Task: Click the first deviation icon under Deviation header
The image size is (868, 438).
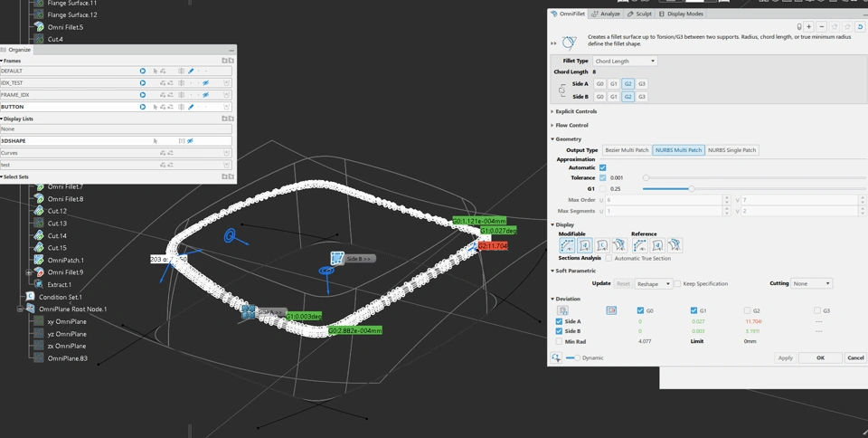Action: [562, 310]
